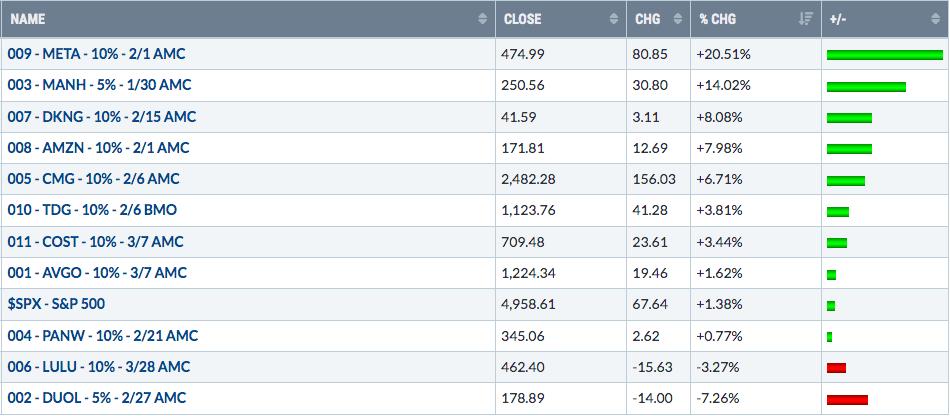Click the % CHG descending sort icon
Screen dimensions: 950x416
pos(805,19)
